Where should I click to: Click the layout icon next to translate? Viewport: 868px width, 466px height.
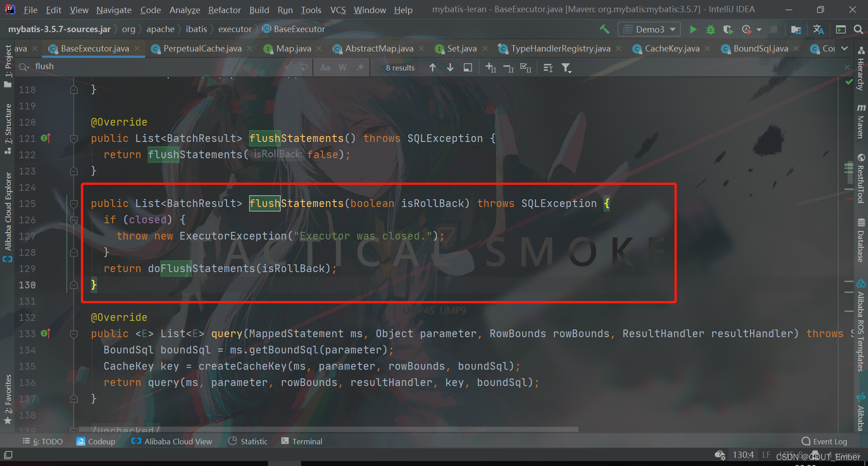click(x=841, y=29)
